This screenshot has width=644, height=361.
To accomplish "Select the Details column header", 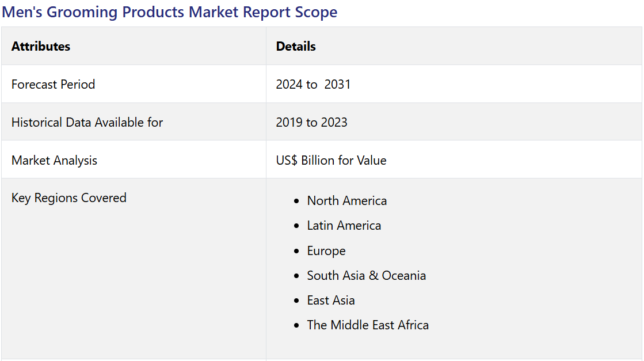I will pos(296,47).
